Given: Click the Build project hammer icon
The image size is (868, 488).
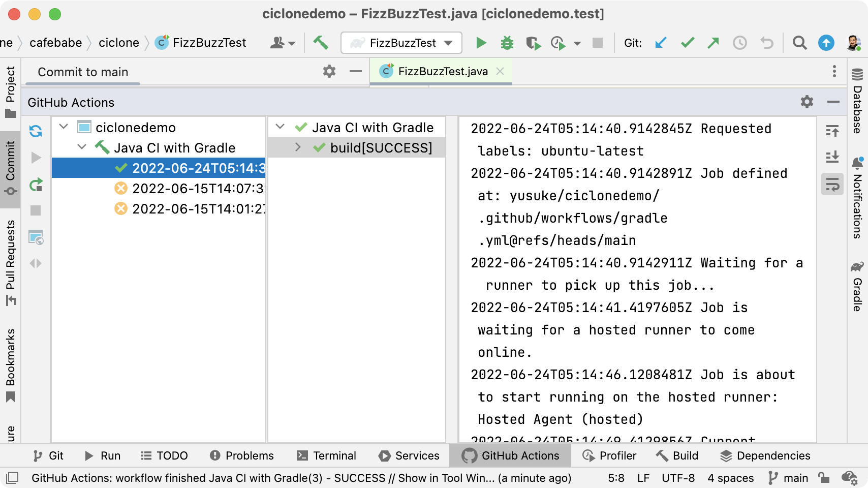Looking at the screenshot, I should click(321, 43).
